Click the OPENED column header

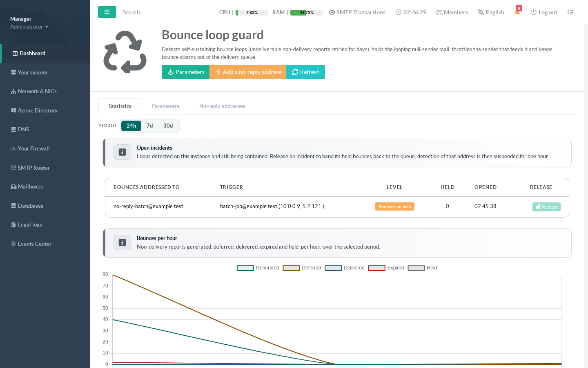pos(486,187)
